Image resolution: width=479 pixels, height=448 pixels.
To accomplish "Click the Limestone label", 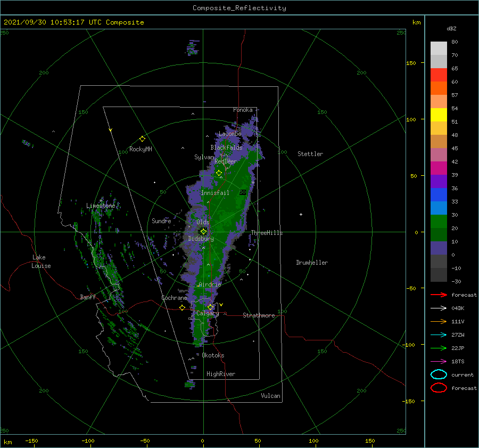I will pyautogui.click(x=101, y=206).
